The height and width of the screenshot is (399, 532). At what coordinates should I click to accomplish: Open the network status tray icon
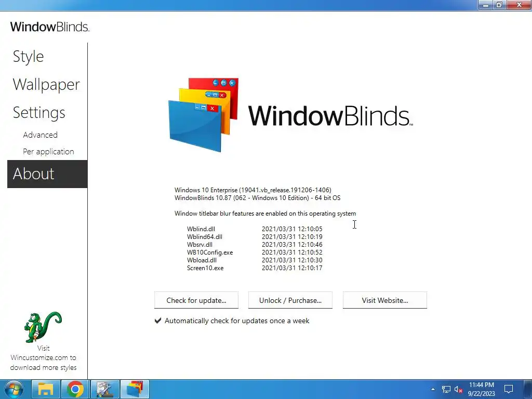point(446,389)
